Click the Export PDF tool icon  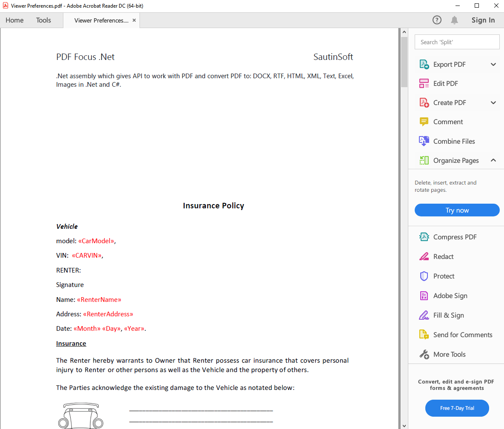pos(424,64)
